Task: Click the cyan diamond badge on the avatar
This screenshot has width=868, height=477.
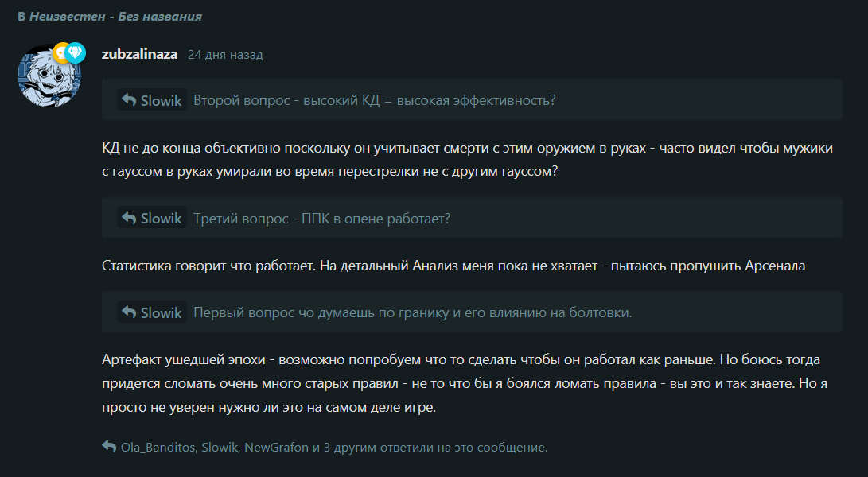Action: pos(76,52)
